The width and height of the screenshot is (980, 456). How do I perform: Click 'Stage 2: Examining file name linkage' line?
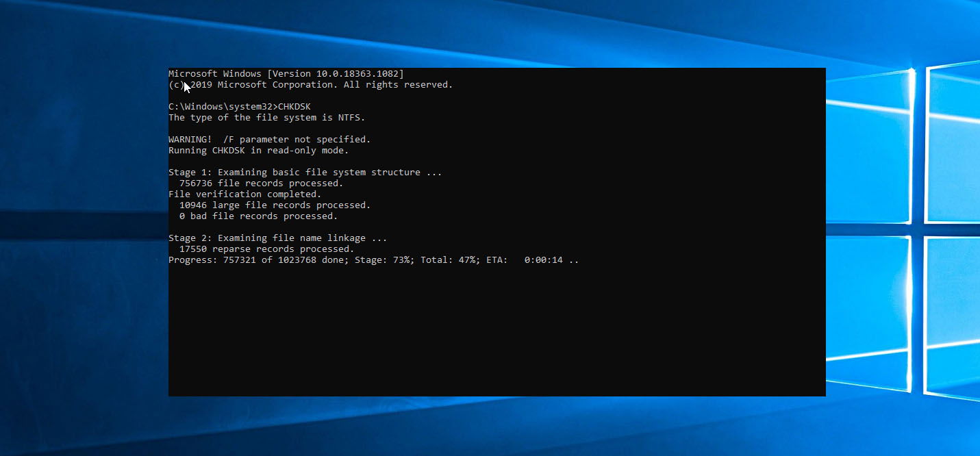[x=278, y=238]
